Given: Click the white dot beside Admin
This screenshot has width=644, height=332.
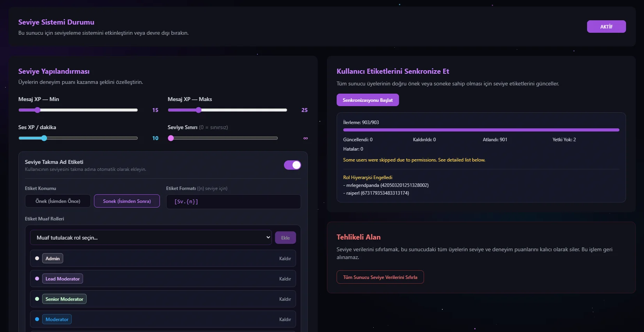Looking at the screenshot, I should point(37,258).
